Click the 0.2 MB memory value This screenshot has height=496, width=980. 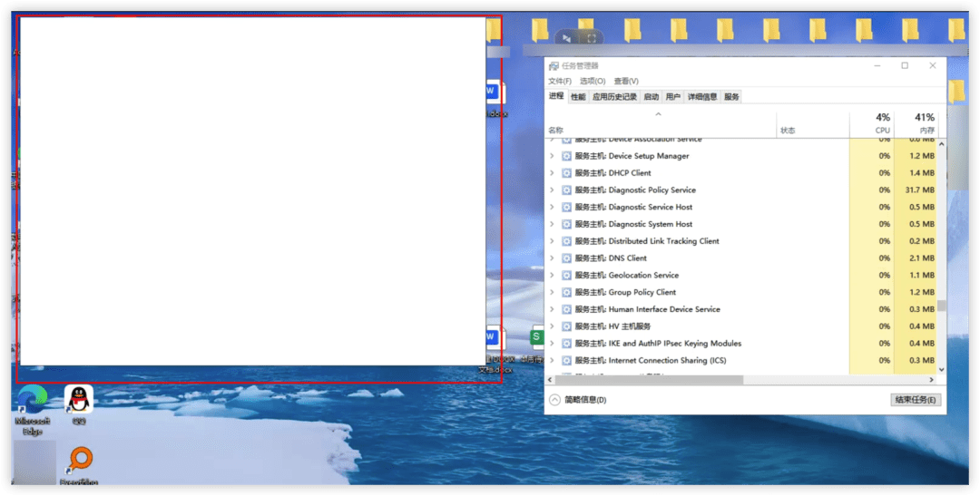[x=922, y=241]
